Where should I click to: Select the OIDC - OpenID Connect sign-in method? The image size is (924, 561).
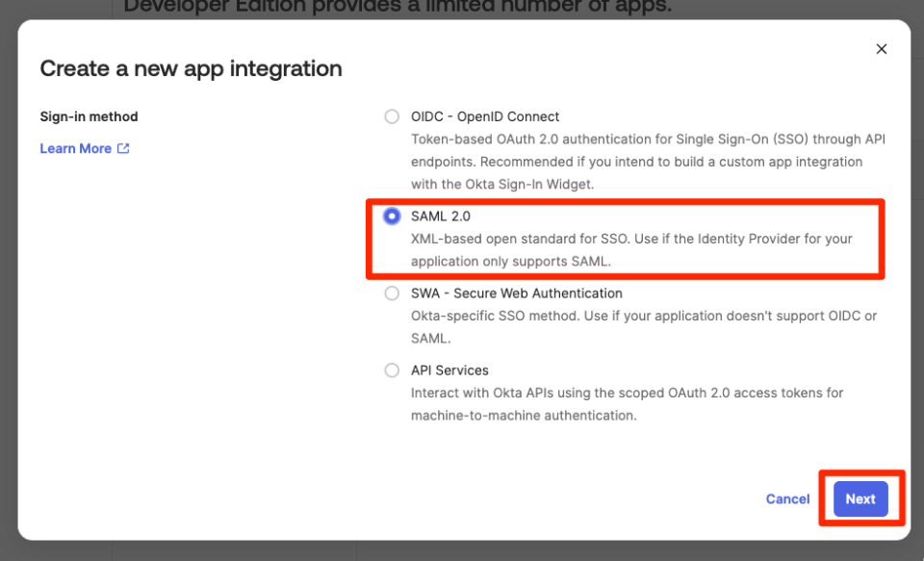(x=392, y=115)
